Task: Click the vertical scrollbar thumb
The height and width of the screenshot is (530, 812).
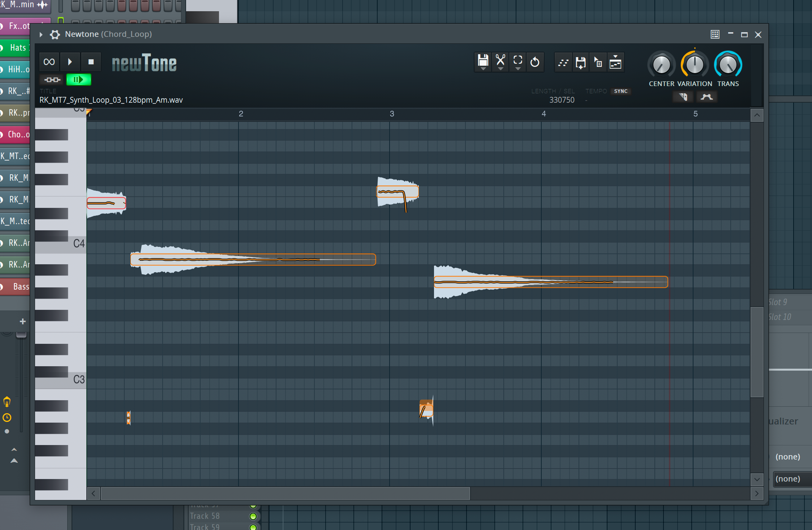Action: (757, 352)
